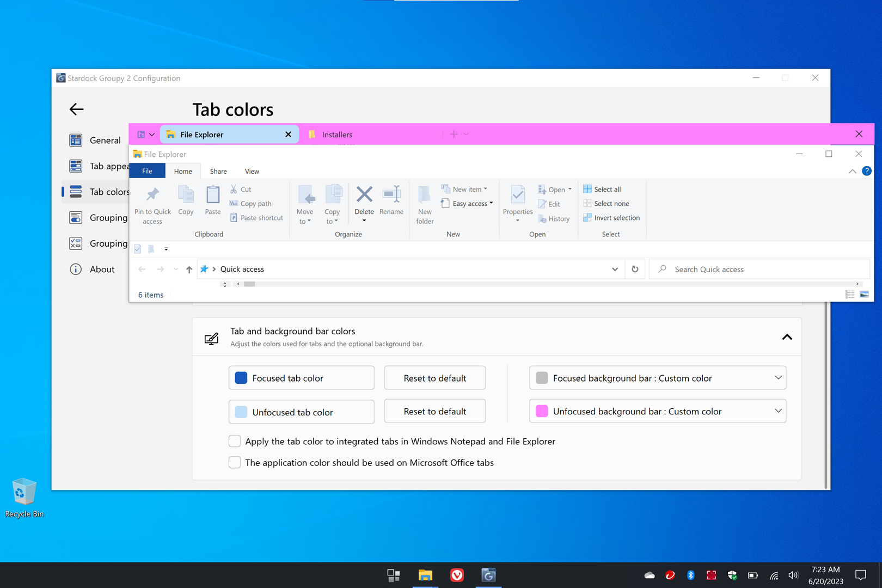Open the volume control in system tray
This screenshot has height=588, width=882.
[794, 575]
